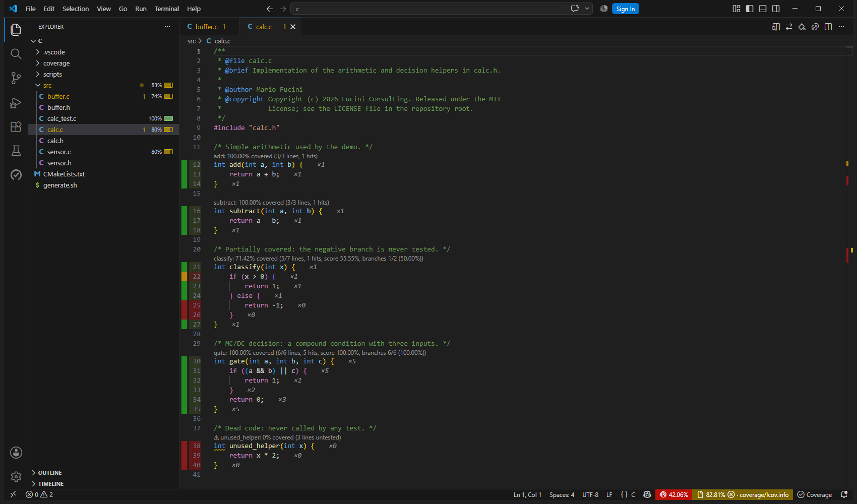Open the coverage checkmark view in activity bar
Screen dimensions: 857x504
click(16, 175)
